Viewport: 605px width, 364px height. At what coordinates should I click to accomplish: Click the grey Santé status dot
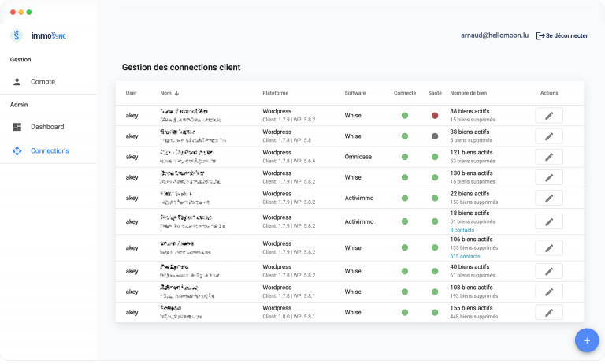point(435,136)
